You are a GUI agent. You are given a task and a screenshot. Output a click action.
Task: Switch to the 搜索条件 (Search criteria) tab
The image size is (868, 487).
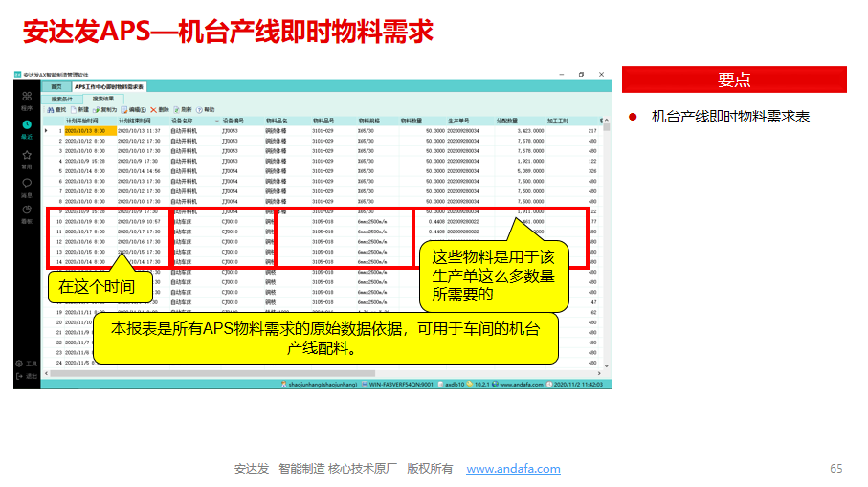coord(61,99)
